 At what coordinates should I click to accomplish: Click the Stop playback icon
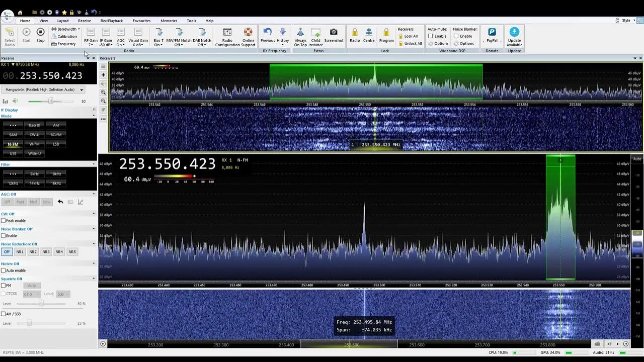pyautogui.click(x=40, y=33)
